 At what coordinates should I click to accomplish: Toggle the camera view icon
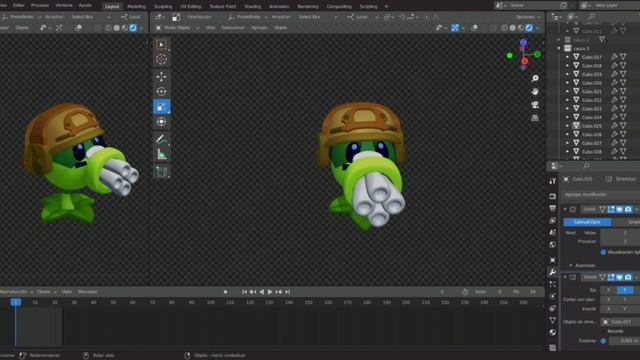535,105
